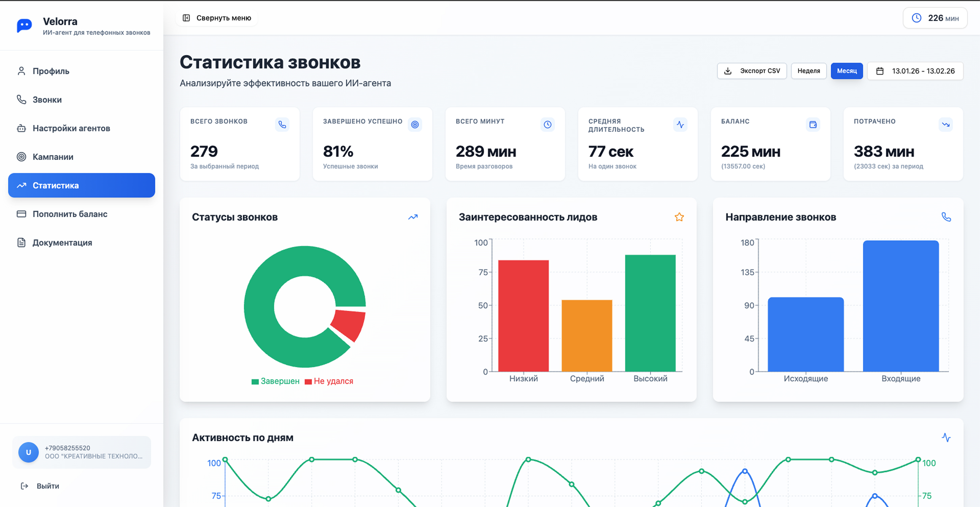
Task: Click the pulse icon in Активность по дням
Action: 946,437
